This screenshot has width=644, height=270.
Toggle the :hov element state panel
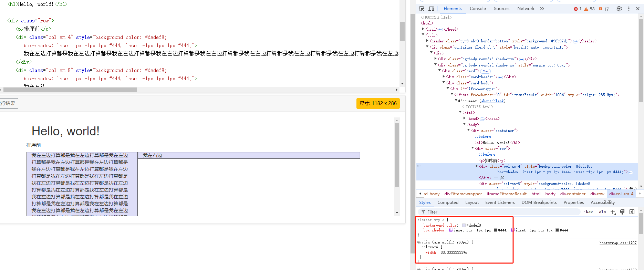click(x=589, y=212)
